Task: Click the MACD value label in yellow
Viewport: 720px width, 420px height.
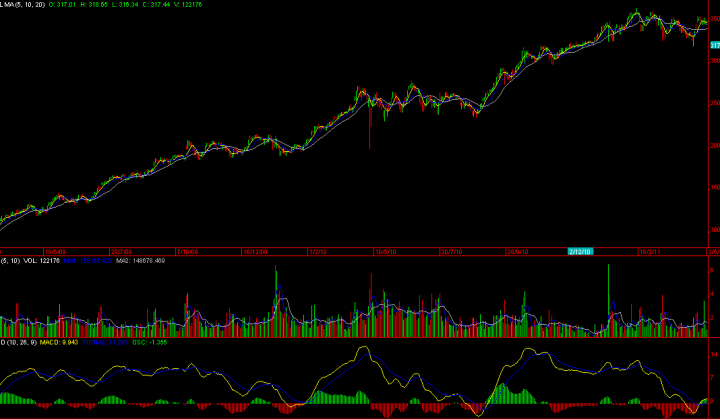Action: click(60, 342)
